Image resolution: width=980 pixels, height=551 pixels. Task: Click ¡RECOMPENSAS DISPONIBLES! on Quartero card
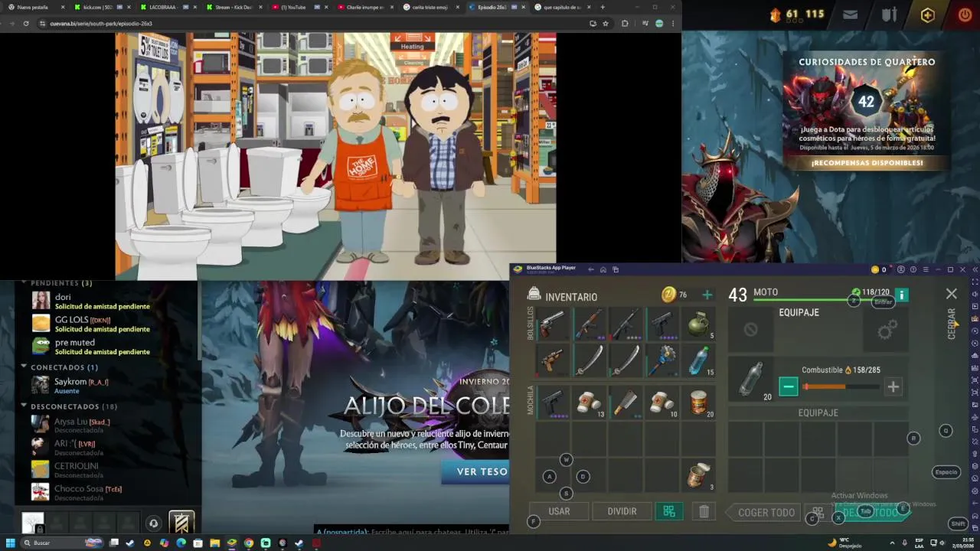867,163
